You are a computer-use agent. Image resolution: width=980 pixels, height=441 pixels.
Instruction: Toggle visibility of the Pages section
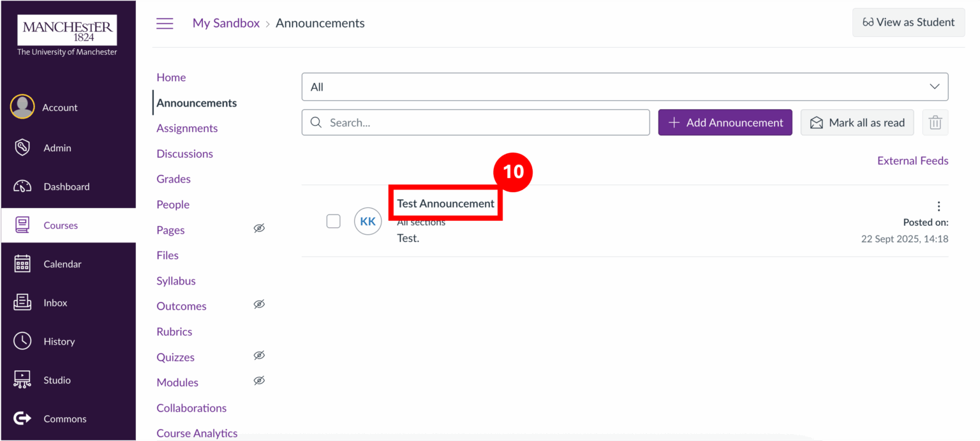pos(259,228)
